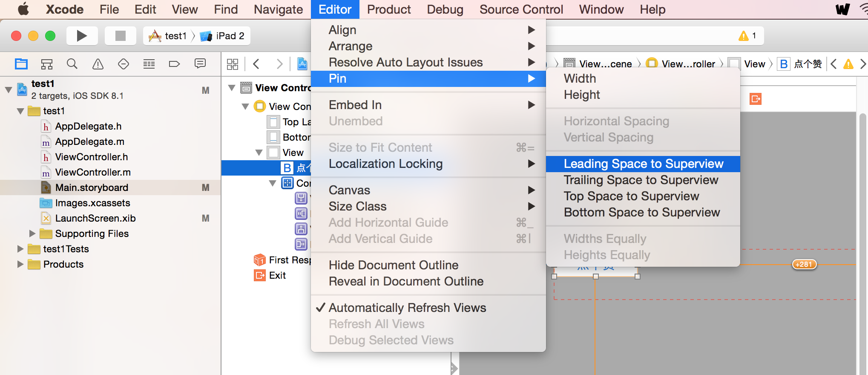Select Exit item in document outline

click(270, 275)
